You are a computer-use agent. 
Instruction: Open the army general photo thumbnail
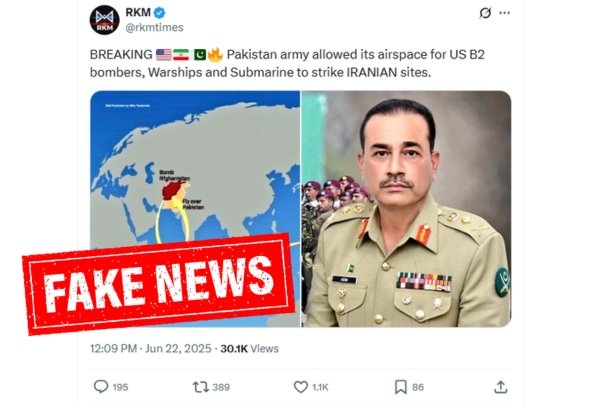coord(406,209)
